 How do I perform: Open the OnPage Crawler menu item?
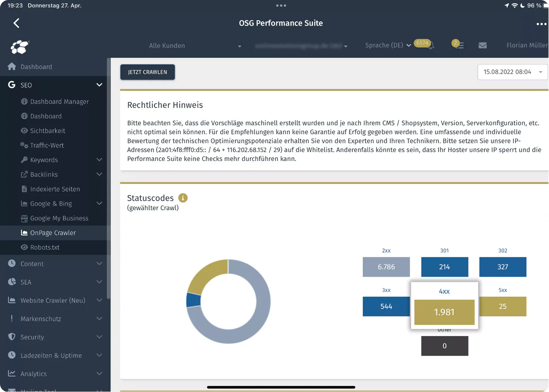pos(55,233)
